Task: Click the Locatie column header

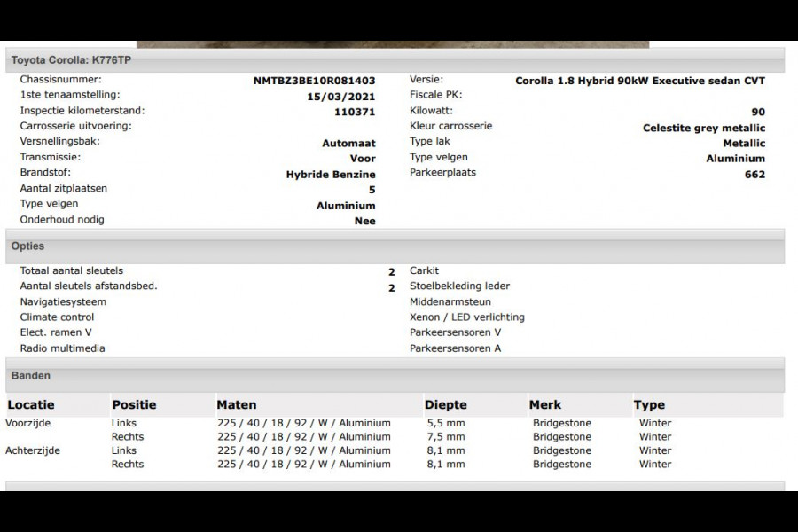Action: tap(28, 404)
